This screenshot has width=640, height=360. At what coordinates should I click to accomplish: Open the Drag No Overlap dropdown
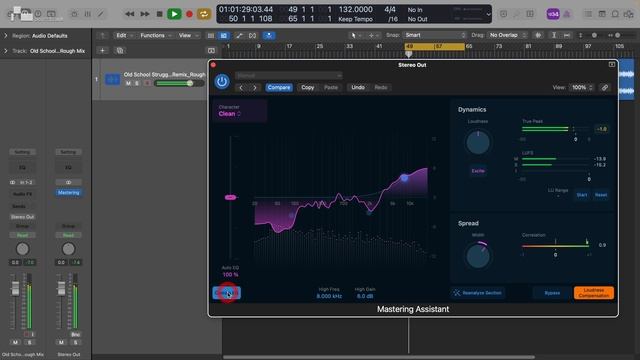click(x=508, y=35)
